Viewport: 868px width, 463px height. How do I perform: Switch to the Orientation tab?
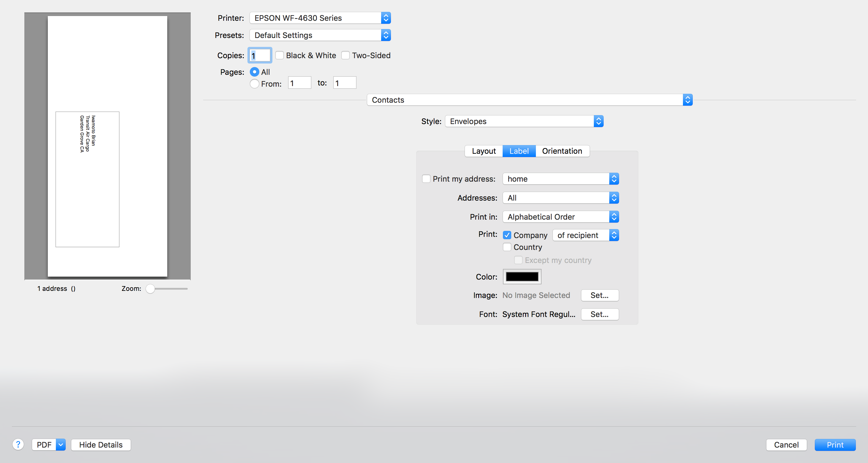click(x=562, y=151)
